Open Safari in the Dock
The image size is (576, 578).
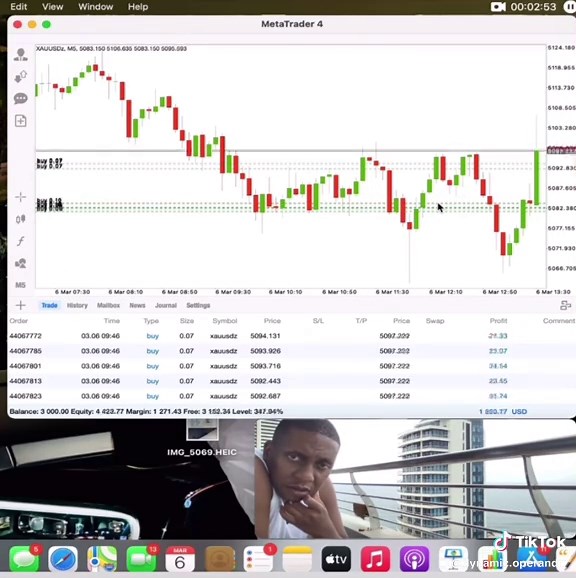(63, 559)
